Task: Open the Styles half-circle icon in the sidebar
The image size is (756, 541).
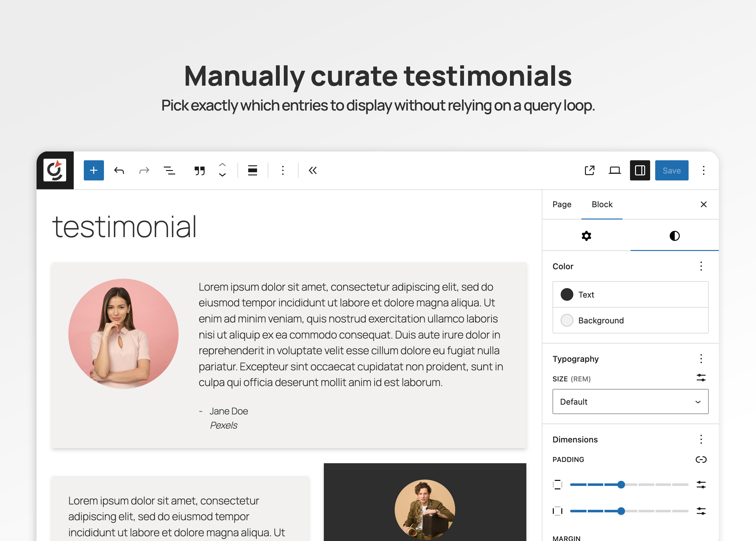Action: click(674, 236)
